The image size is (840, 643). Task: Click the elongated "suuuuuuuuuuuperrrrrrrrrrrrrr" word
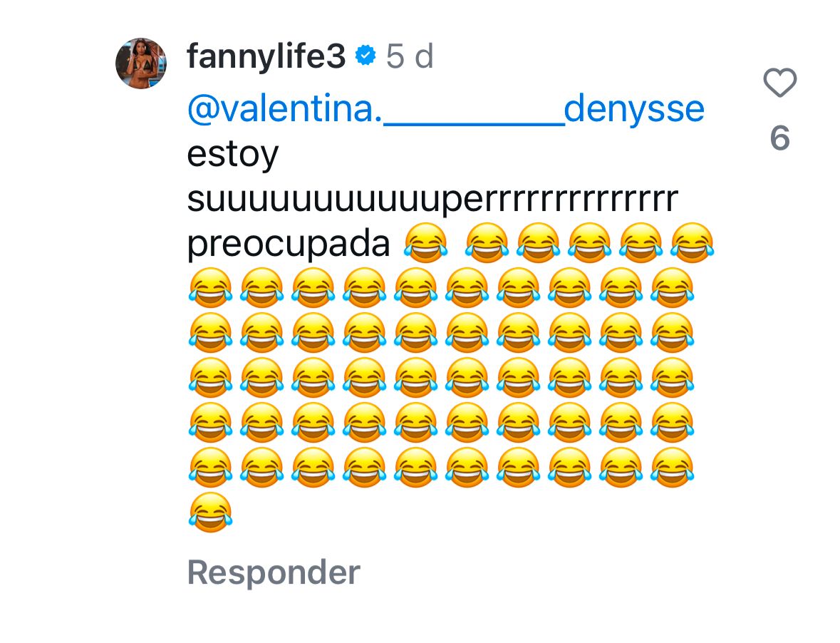[x=432, y=200]
